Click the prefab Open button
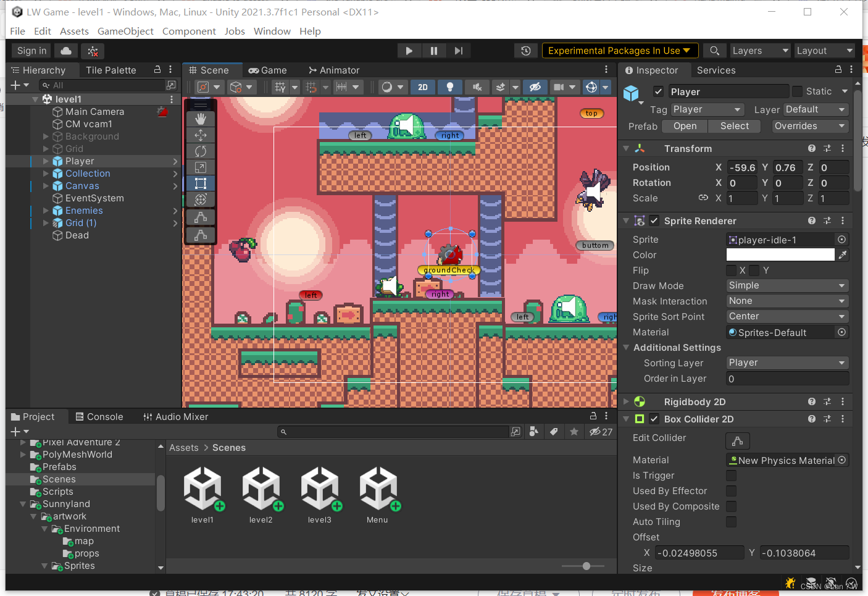The height and width of the screenshot is (596, 868). [685, 126]
